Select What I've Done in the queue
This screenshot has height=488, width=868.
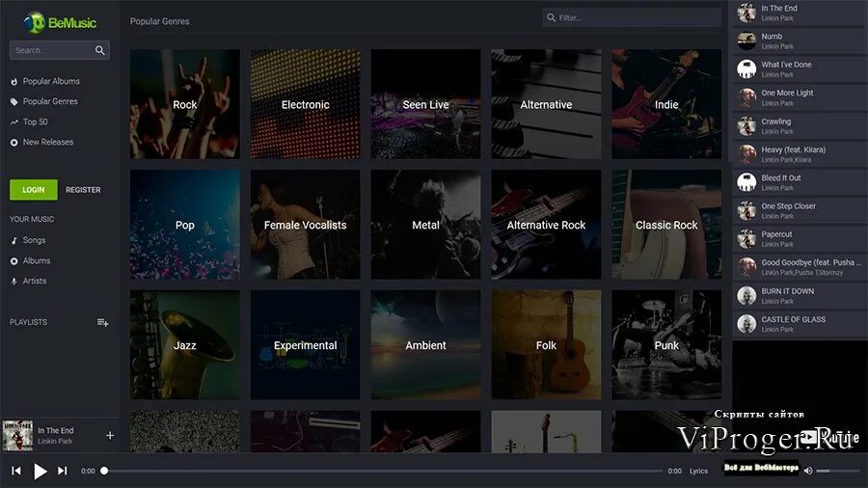[800, 69]
